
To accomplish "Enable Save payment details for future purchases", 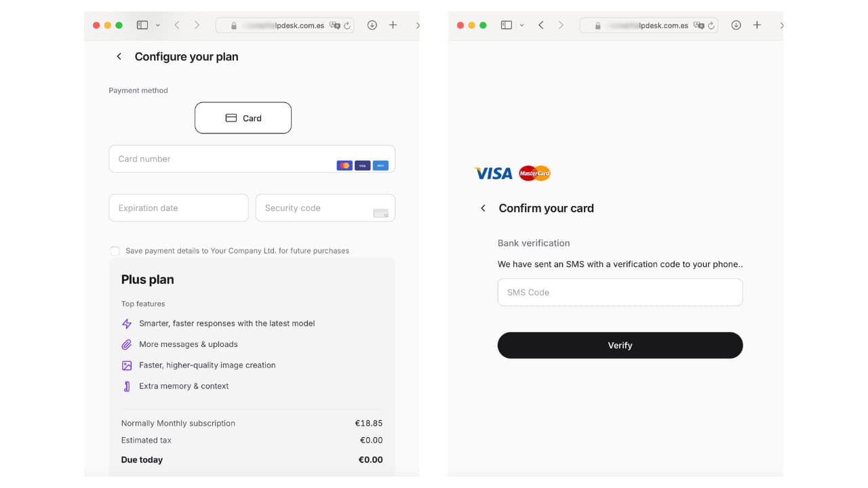I will point(115,251).
